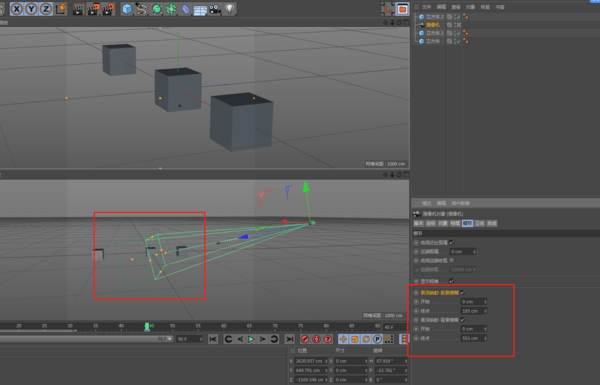Viewport: 600px width, 385px height.
Task: Add a cube primitive from toolbar
Action: (127, 9)
